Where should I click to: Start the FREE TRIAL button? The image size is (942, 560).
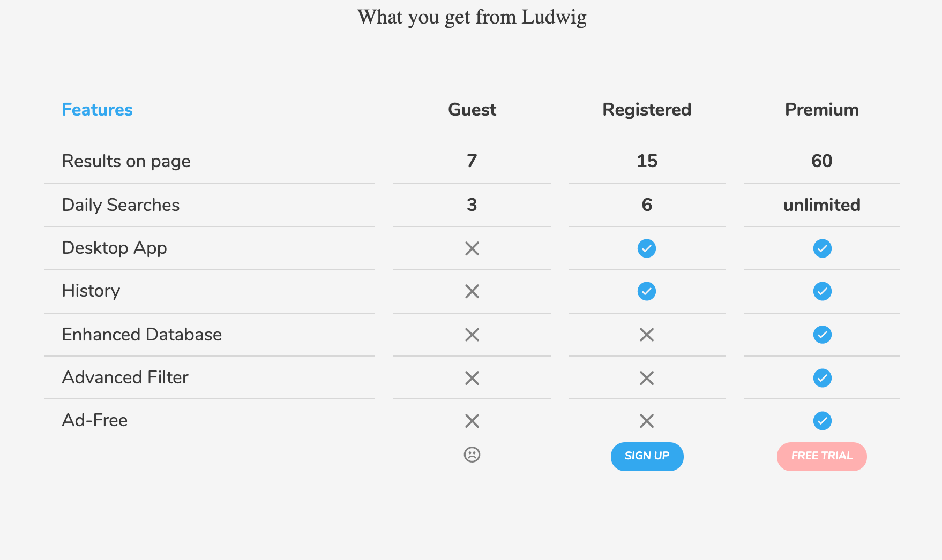pos(822,456)
